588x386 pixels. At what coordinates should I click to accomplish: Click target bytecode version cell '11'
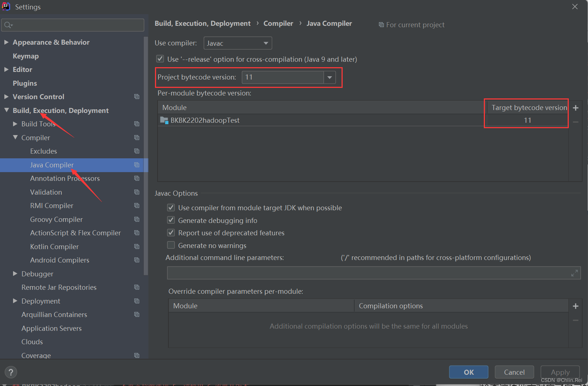527,120
